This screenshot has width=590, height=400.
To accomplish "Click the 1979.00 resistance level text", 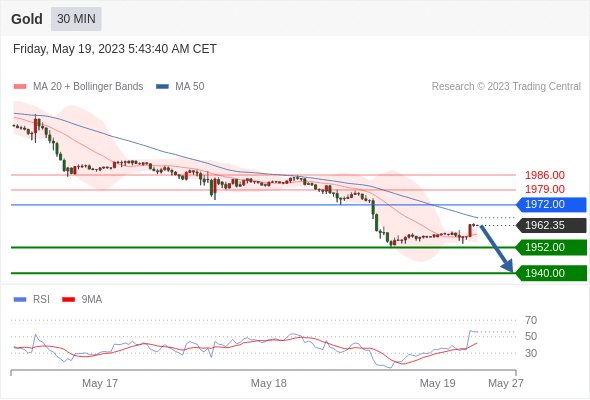I will click(545, 189).
